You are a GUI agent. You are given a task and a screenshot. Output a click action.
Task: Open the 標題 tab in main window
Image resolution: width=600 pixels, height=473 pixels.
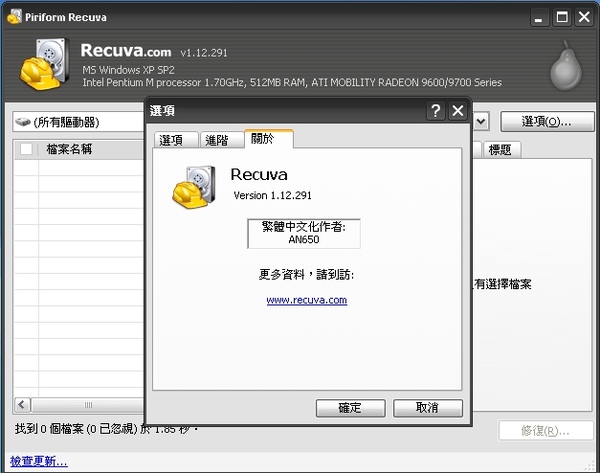[501, 150]
